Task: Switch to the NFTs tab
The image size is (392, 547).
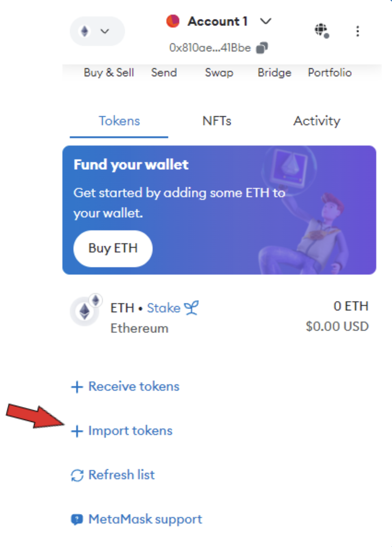Action: pos(217,121)
